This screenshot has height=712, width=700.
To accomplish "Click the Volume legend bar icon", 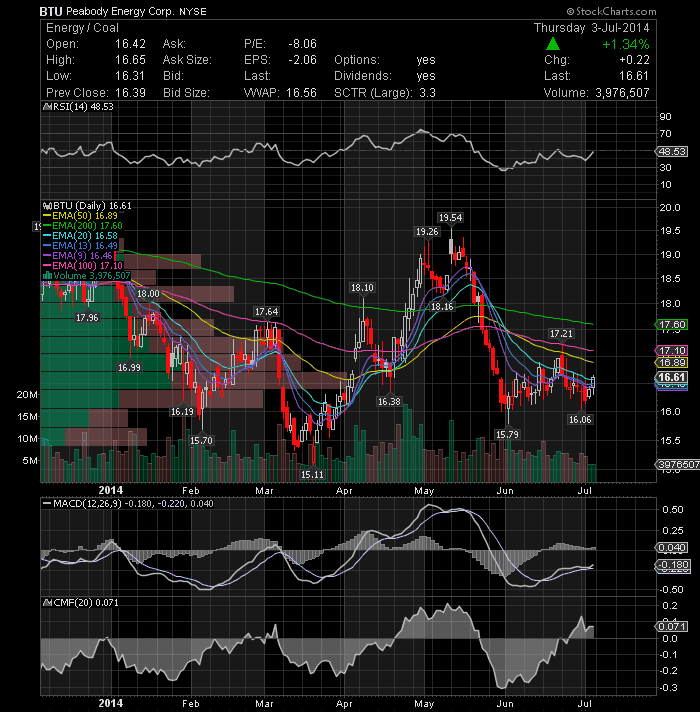I will (47, 276).
